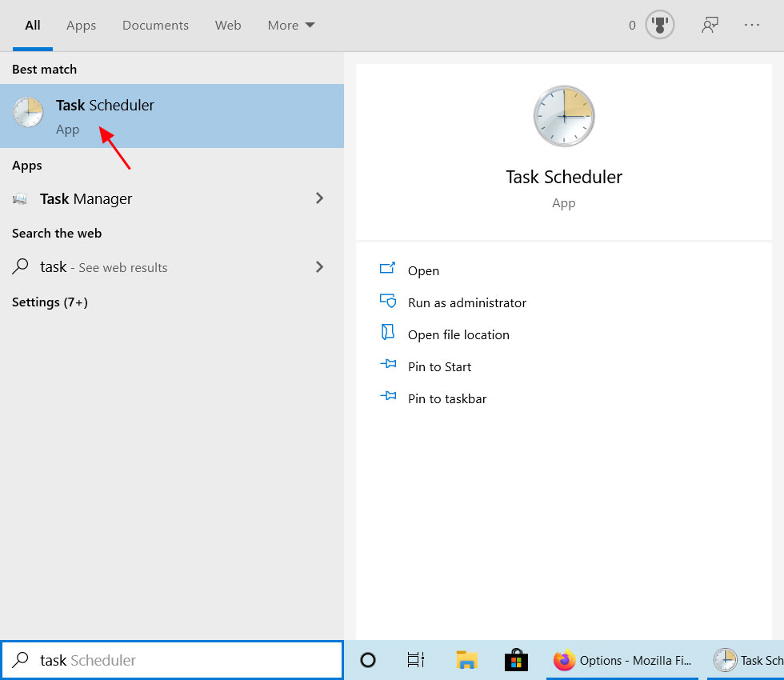The image size is (784, 680).
Task: Open the feedback person icon
Action: click(x=710, y=25)
